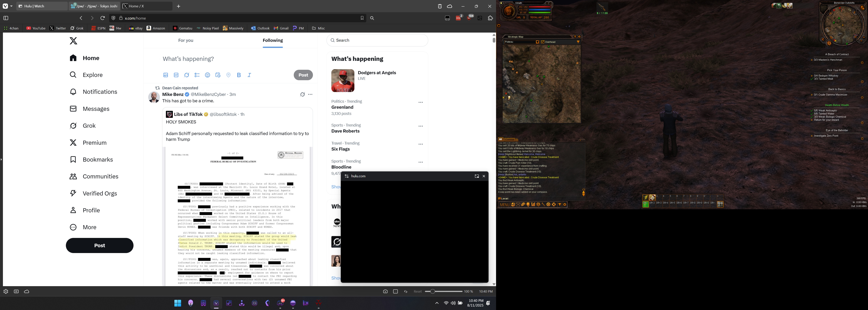This screenshot has height=310, width=868.
Task: Toggle the Overhead checkbox in Strategic Map
Action: (x=542, y=42)
